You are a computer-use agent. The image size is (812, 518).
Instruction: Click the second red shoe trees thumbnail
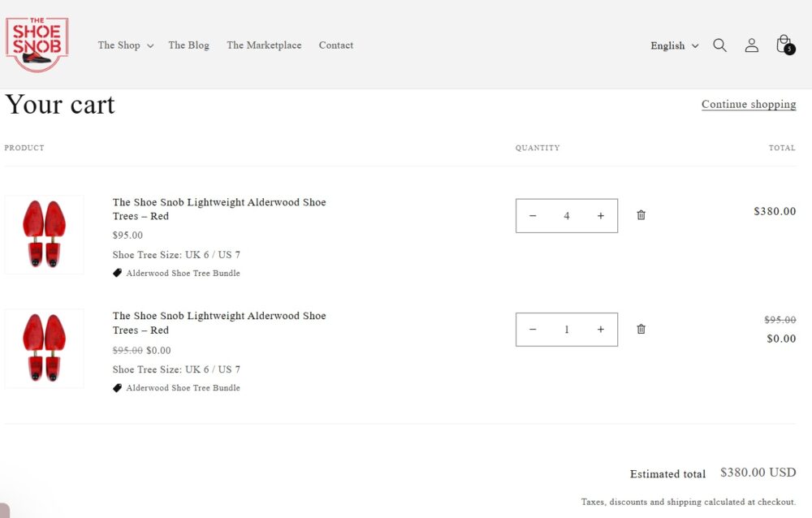coord(45,348)
